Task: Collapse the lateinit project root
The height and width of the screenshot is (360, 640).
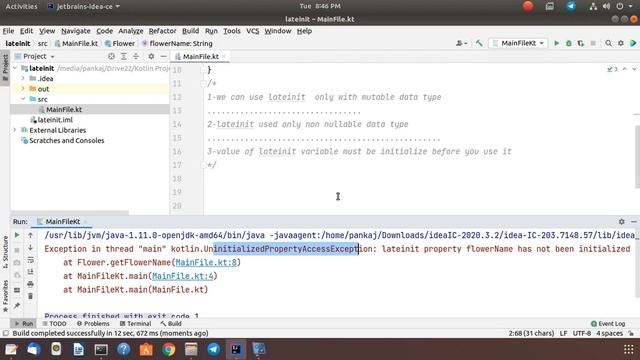Action: 15,68
